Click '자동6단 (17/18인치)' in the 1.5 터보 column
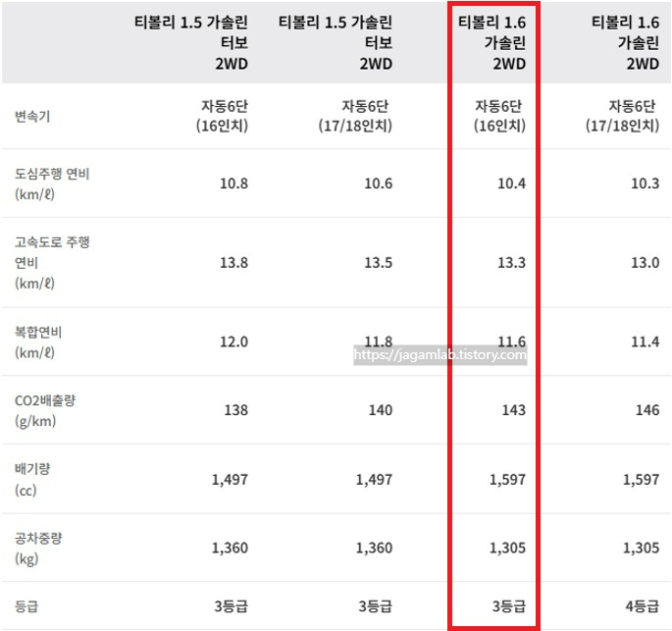Screen dimensions: 672x631 pyautogui.click(x=355, y=116)
